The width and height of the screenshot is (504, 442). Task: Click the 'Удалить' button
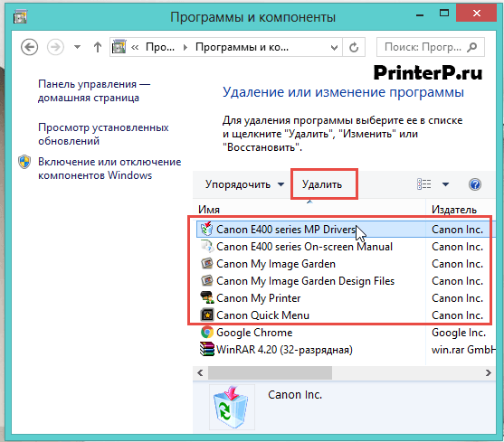coord(322,184)
